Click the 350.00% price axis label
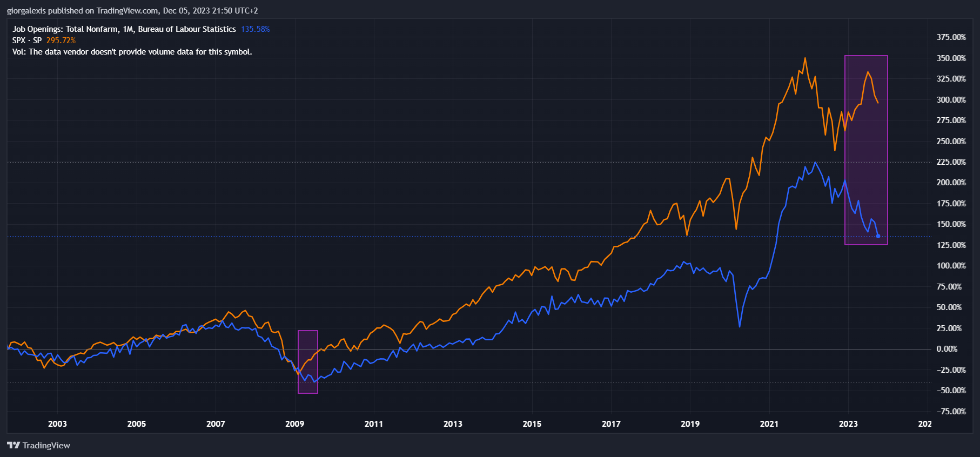980x457 pixels. pyautogui.click(x=951, y=58)
